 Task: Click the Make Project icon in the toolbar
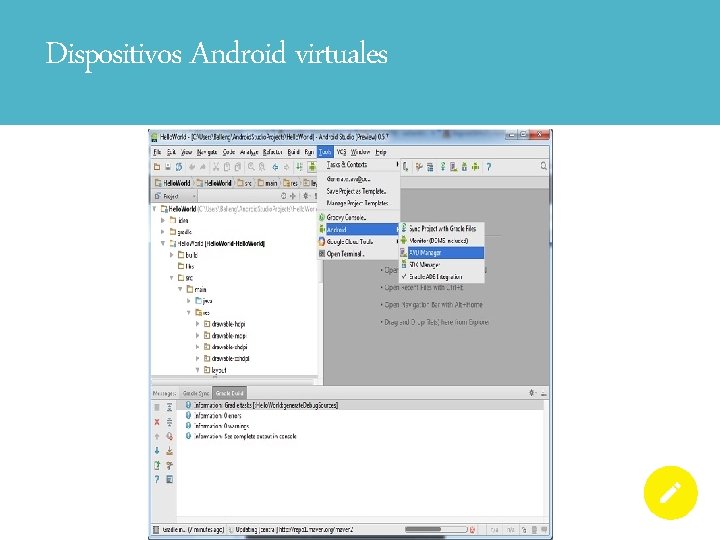(x=299, y=167)
